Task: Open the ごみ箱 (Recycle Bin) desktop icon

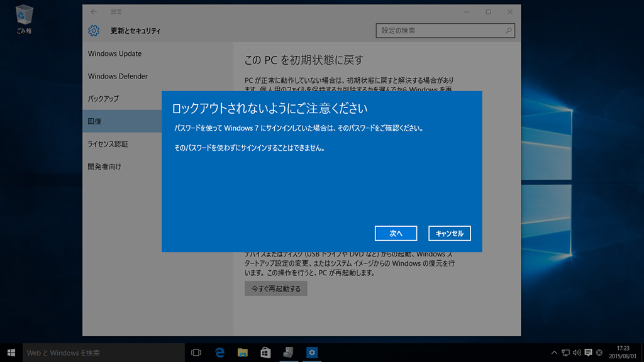Action: tap(25, 19)
